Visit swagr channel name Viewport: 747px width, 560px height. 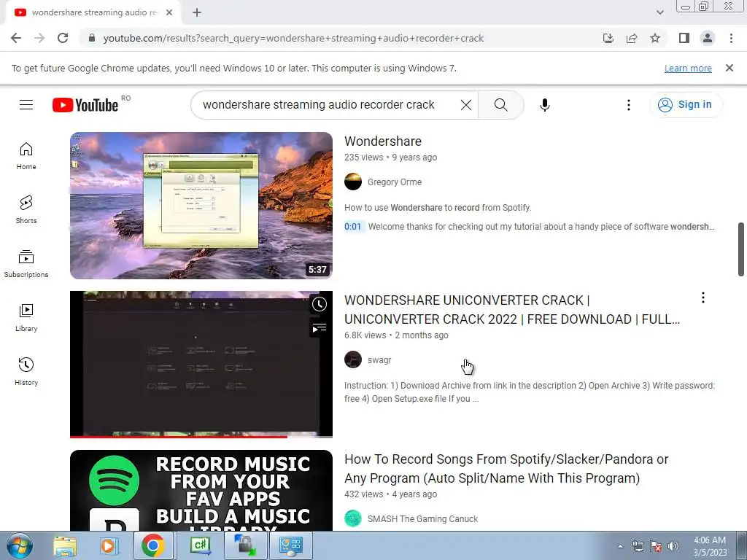click(x=379, y=360)
